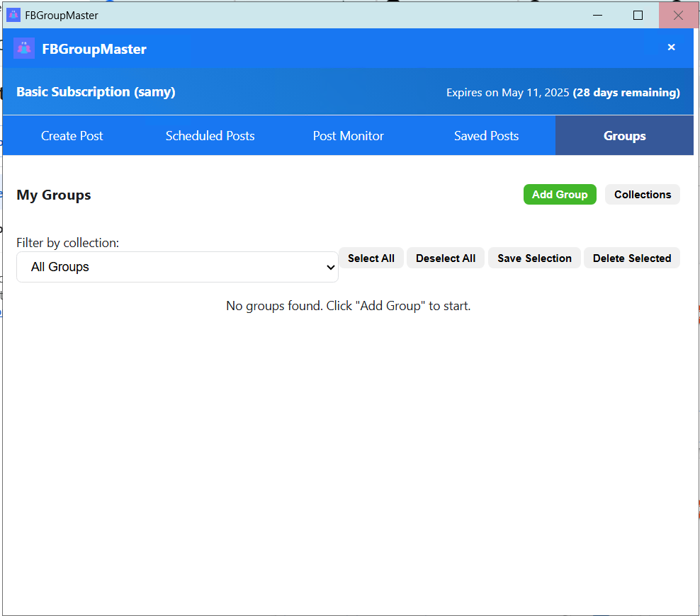Image resolution: width=700 pixels, height=616 pixels.
Task: Open the Collections manager
Action: [642, 194]
